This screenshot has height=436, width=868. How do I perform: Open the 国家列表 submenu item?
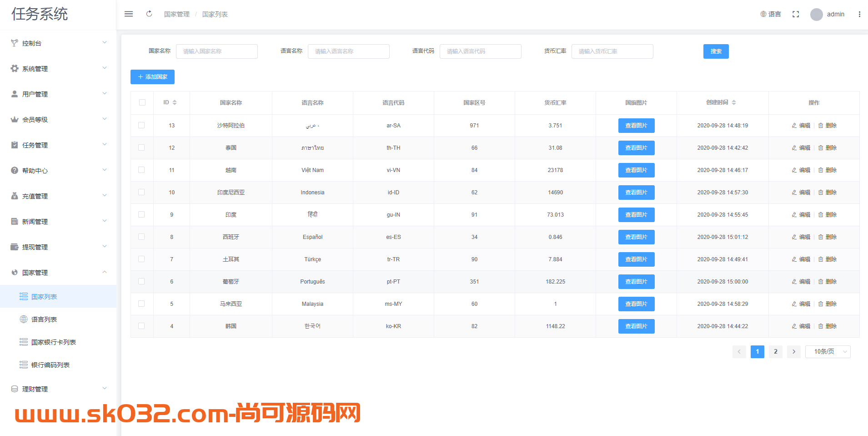(58, 296)
